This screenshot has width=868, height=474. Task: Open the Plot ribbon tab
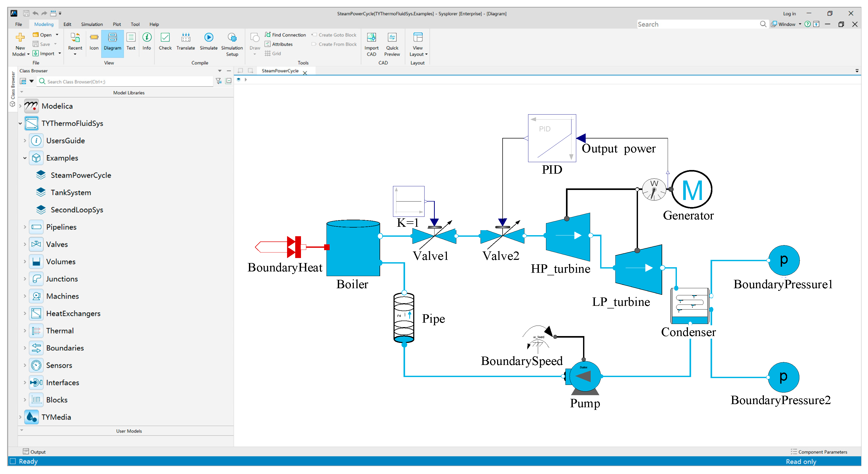(x=117, y=24)
